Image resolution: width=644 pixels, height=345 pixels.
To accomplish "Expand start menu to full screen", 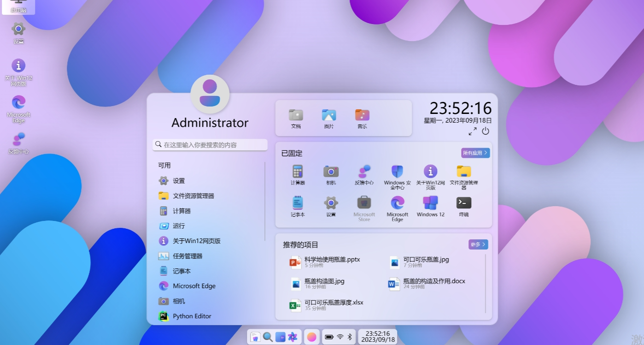I will pyautogui.click(x=473, y=131).
